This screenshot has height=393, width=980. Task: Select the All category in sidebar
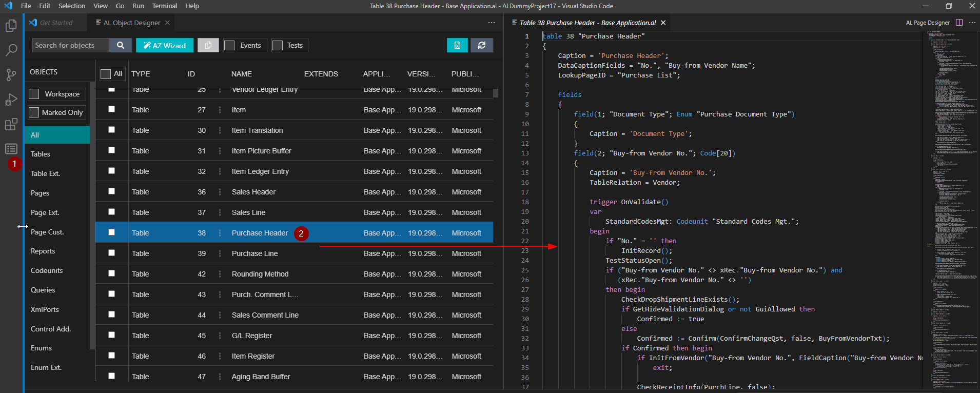56,135
